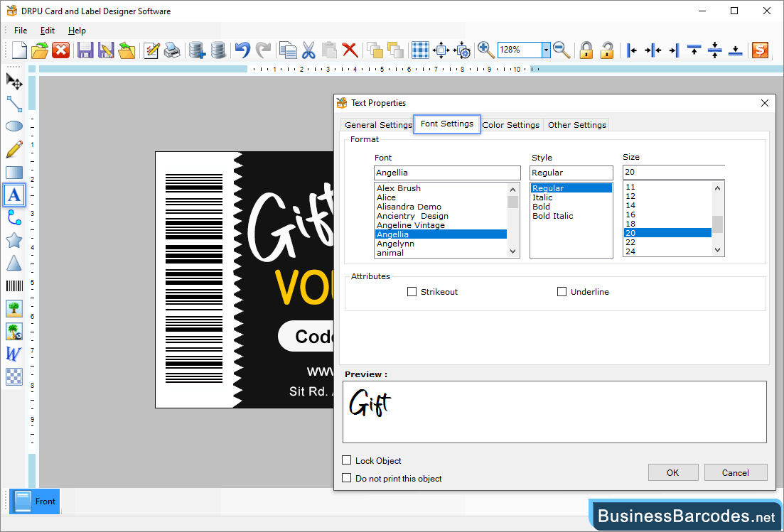Click the closed padlock Lock icon
784x532 pixels.
pyautogui.click(x=586, y=50)
